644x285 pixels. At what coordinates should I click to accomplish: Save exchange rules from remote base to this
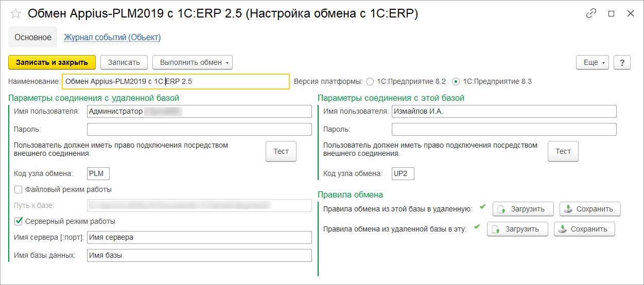pyautogui.click(x=584, y=229)
